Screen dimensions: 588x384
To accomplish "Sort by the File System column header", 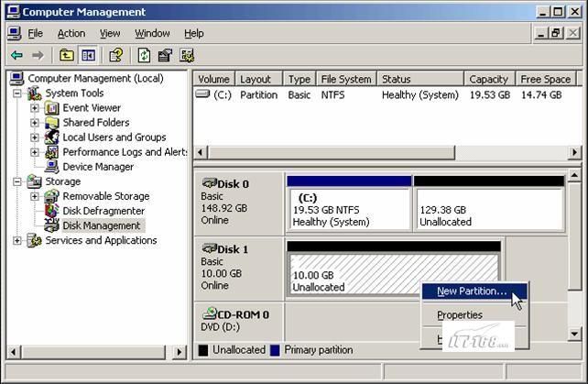I will [x=346, y=80].
